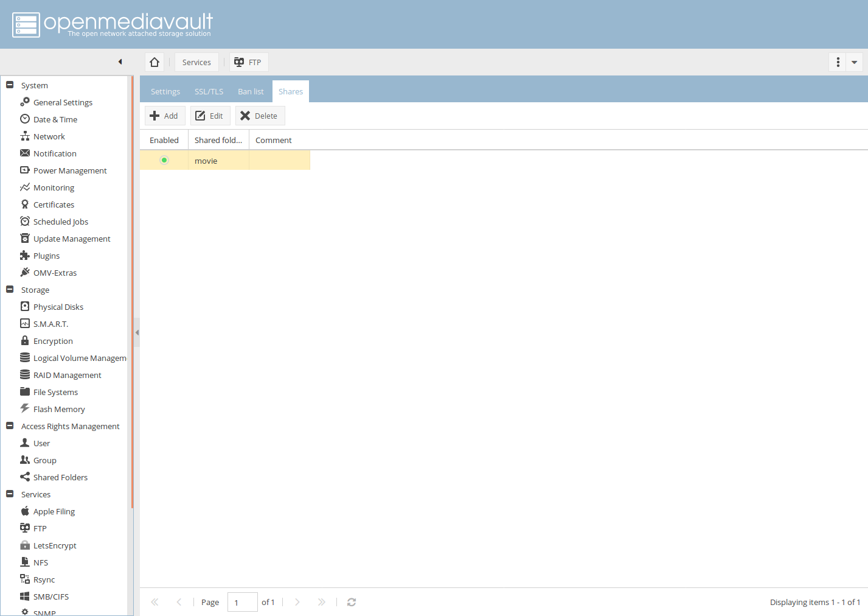The width and height of the screenshot is (868, 616).
Task: Open FTP service in sidebar tree
Action: 40,528
